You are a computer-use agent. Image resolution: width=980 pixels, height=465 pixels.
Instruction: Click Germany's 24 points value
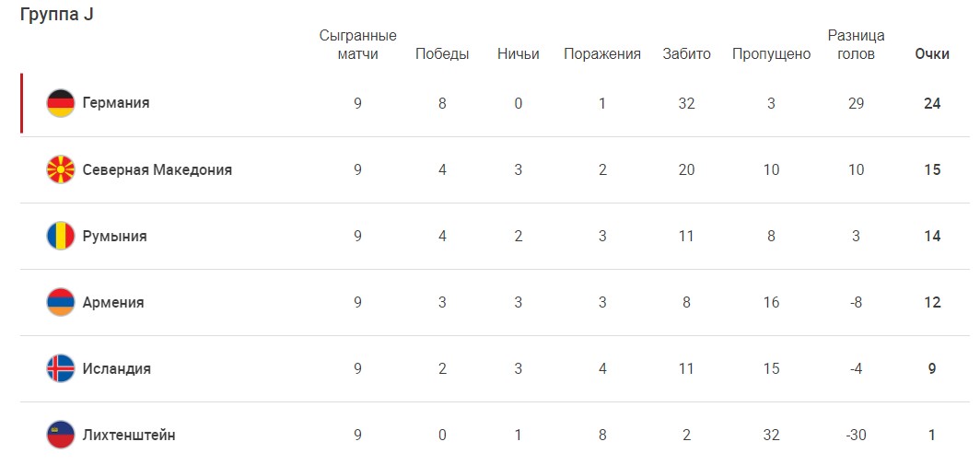coord(932,103)
